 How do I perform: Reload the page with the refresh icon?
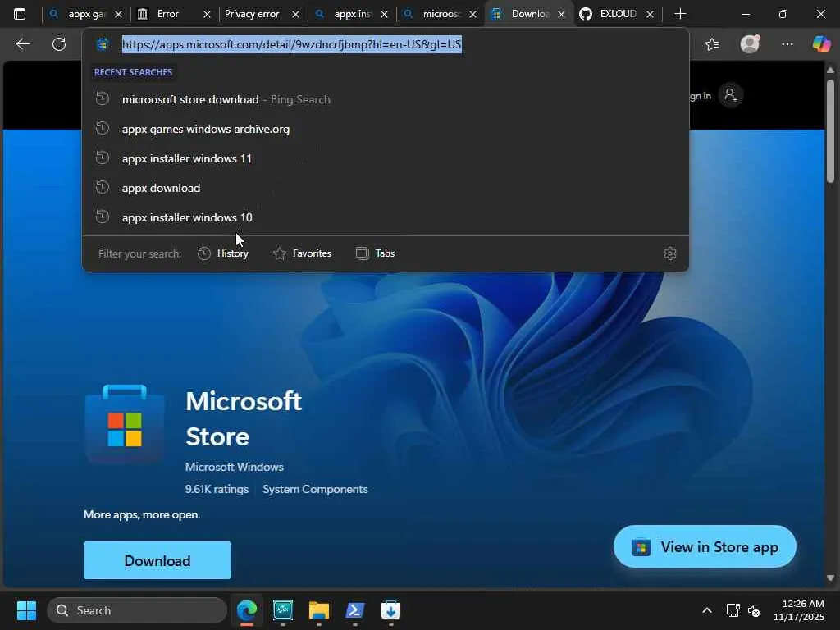59,44
